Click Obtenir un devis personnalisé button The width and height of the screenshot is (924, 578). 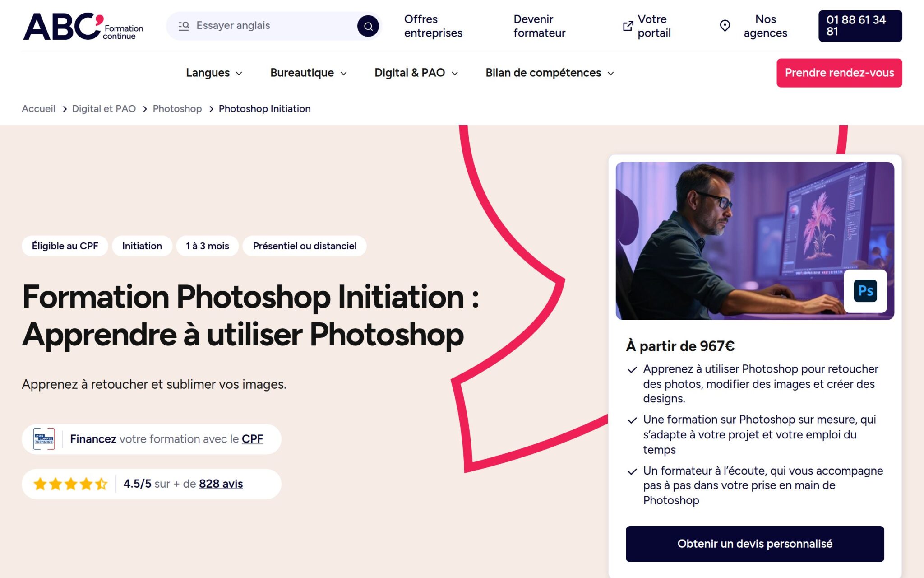click(754, 544)
